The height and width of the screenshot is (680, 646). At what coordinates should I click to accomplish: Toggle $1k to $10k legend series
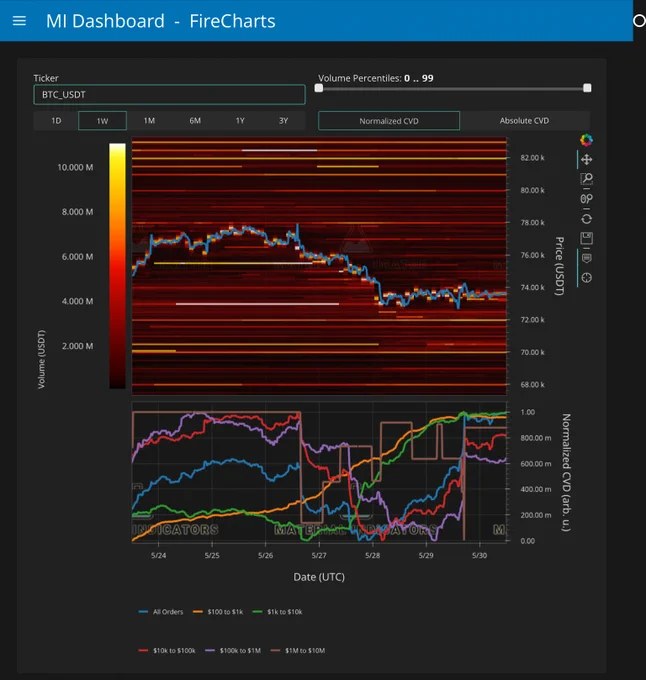277,611
